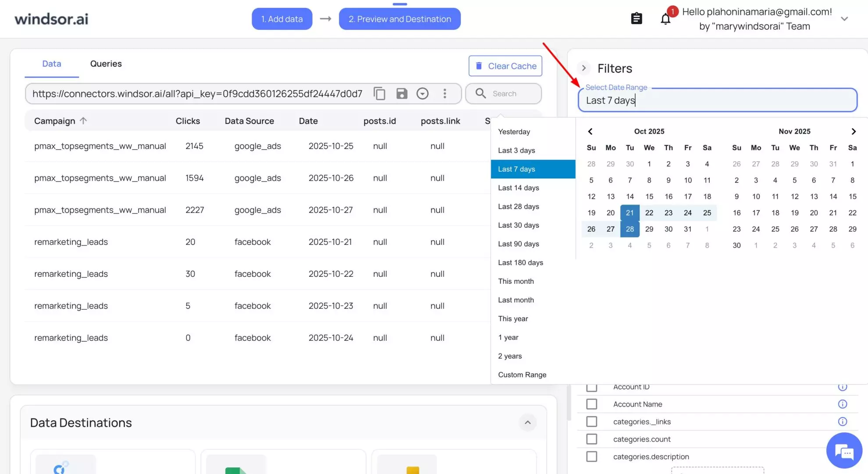Collapse the Data Destinations section
The width and height of the screenshot is (868, 474).
pos(527,422)
